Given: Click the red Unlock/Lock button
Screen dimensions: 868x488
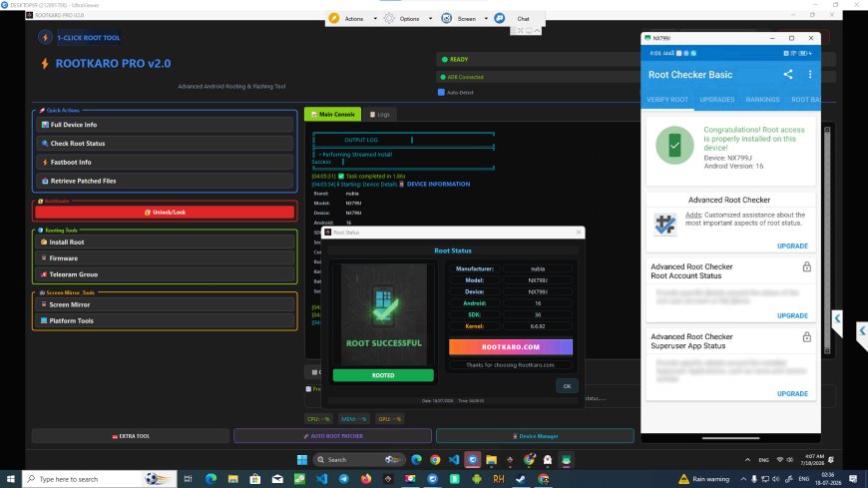Looking at the screenshot, I should pos(165,213).
